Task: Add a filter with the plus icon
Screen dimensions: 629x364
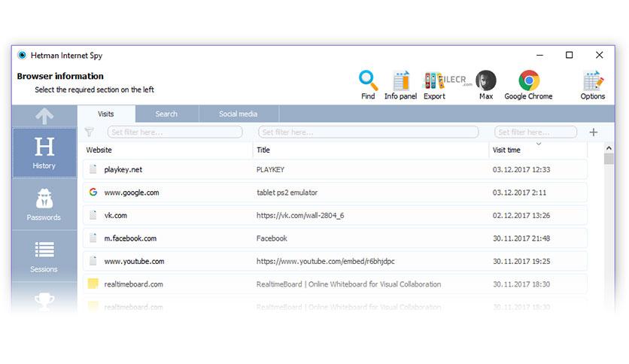Action: [594, 132]
